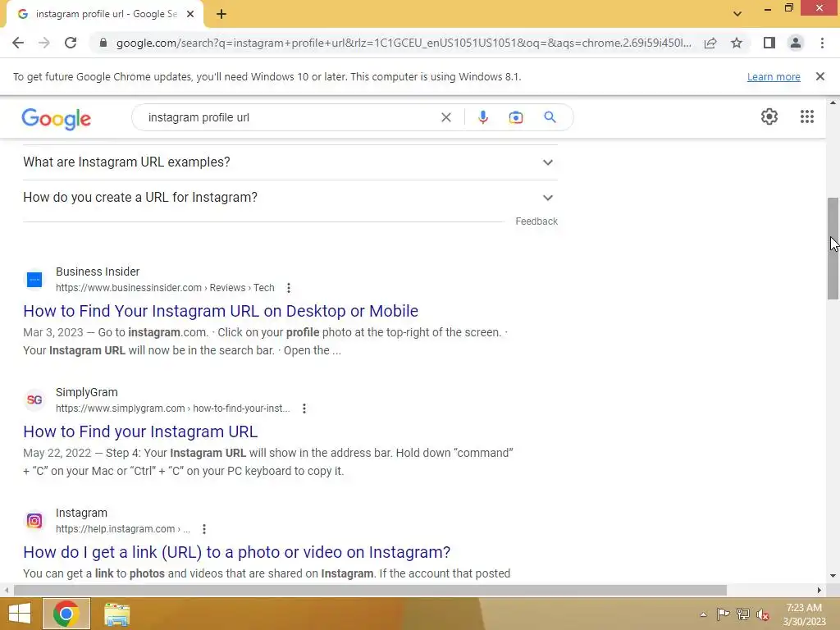
Task: Click the horizontal scrollbar right arrow
Action: click(x=819, y=591)
